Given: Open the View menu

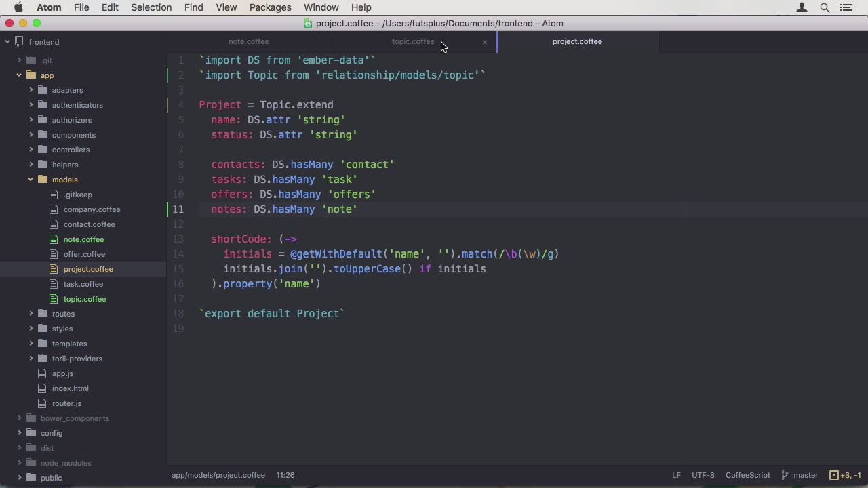Looking at the screenshot, I should 226,7.
